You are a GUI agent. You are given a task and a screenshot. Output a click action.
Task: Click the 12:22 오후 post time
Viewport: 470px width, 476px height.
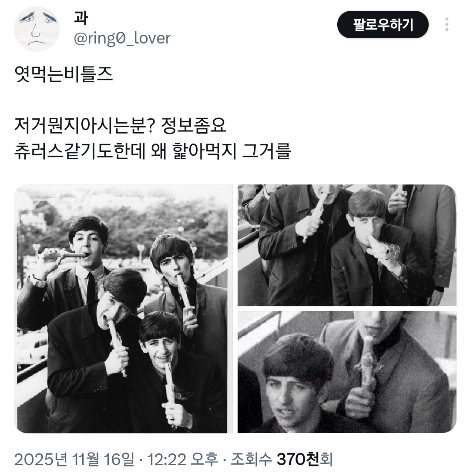[182, 459]
